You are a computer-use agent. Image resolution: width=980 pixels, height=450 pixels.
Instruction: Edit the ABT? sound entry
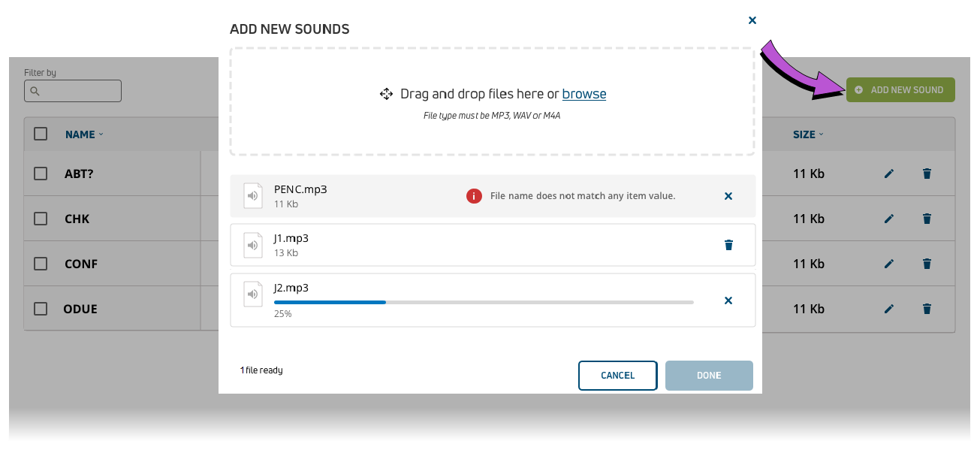click(x=889, y=174)
